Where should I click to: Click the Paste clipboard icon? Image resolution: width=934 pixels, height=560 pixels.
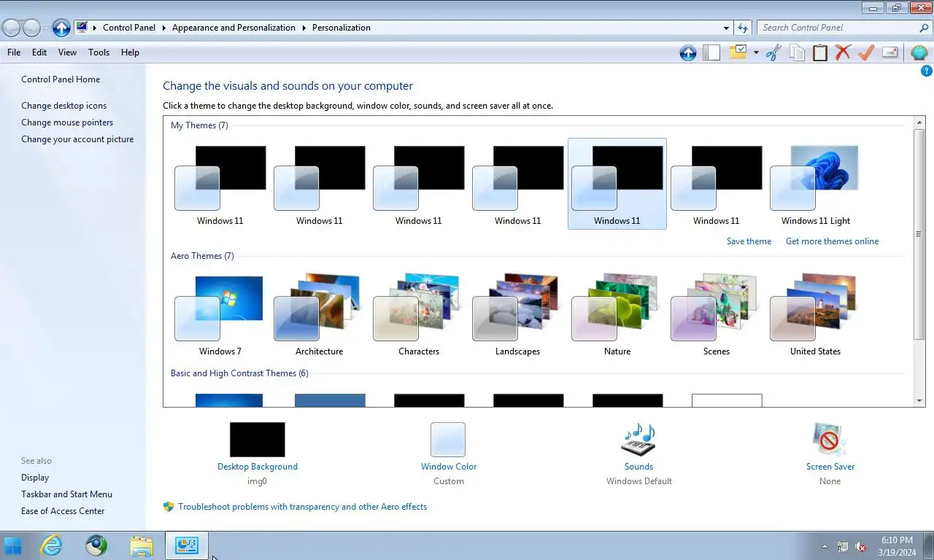(820, 52)
